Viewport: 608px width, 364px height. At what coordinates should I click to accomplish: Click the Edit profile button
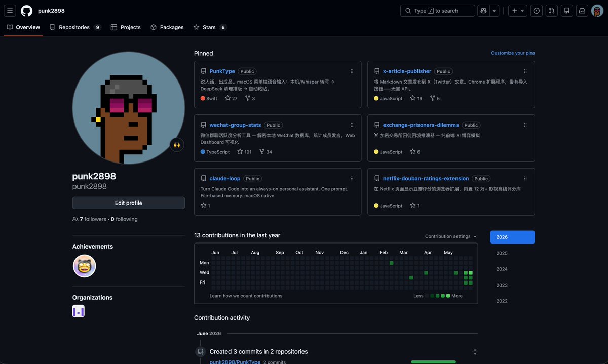(129, 203)
